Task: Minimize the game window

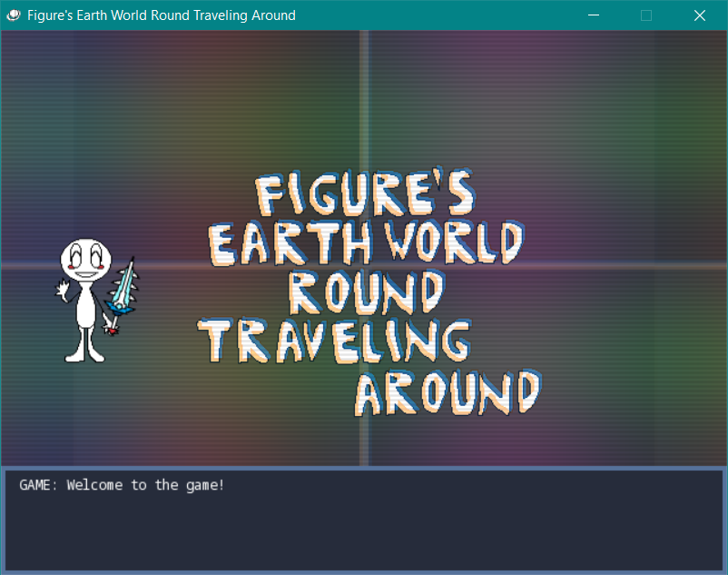Action: point(594,15)
